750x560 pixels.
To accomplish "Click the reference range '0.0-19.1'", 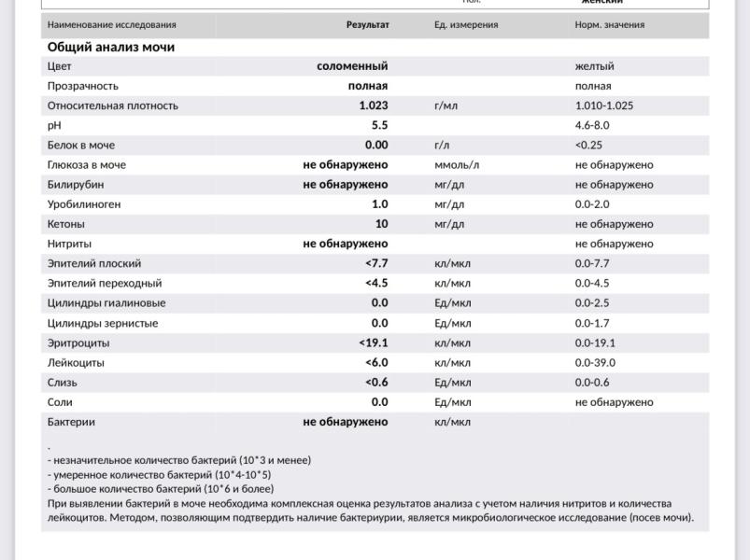I will (595, 343).
